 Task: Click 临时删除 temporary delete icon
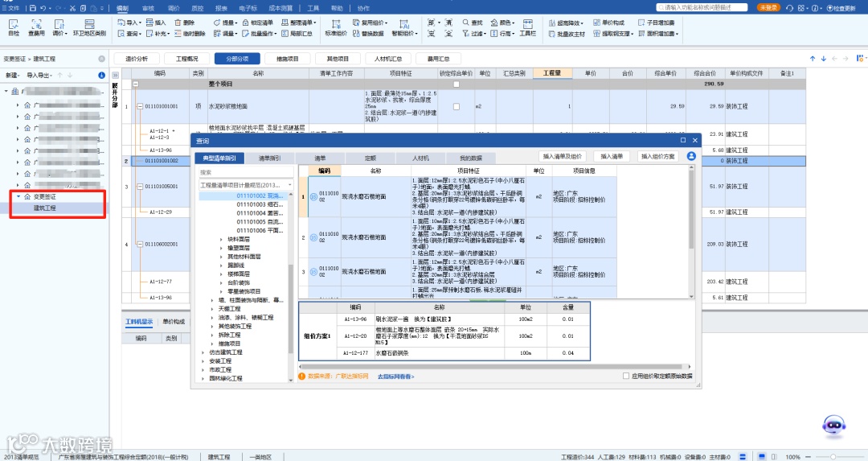(190, 34)
